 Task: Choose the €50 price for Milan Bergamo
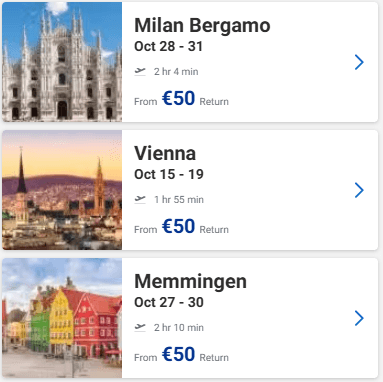tap(178, 98)
